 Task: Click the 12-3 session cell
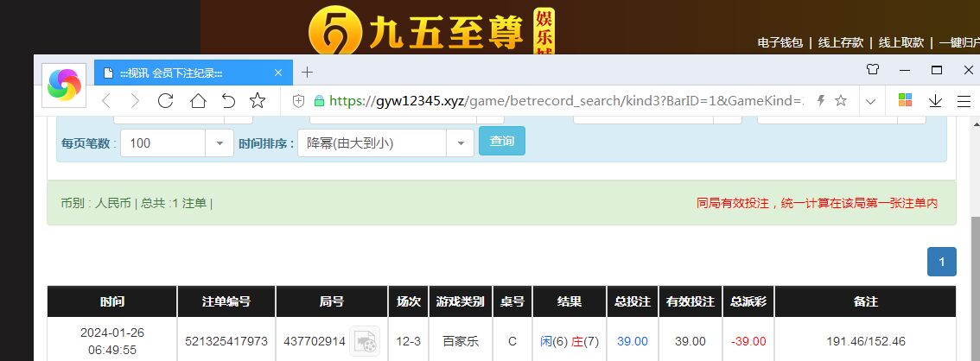[409, 342]
